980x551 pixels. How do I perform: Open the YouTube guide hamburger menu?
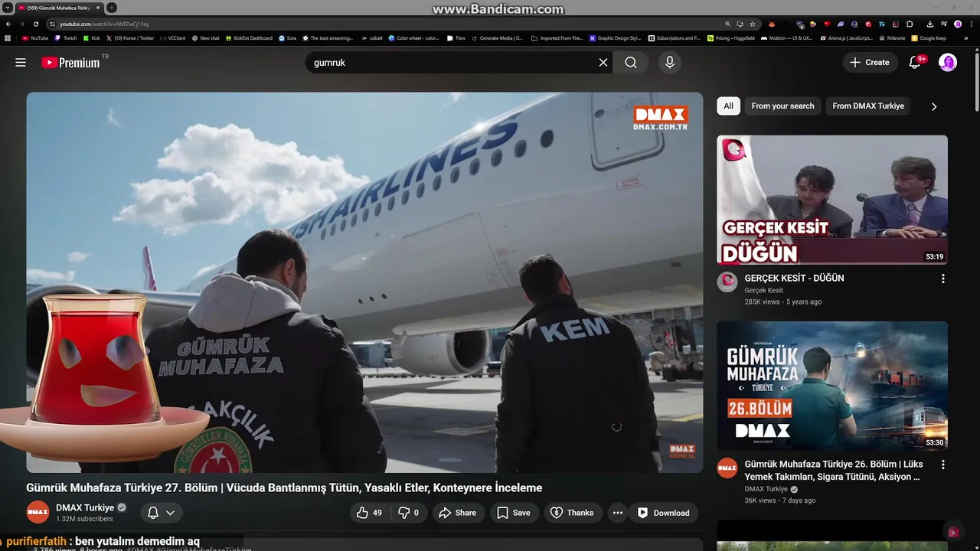pyautogui.click(x=21, y=63)
